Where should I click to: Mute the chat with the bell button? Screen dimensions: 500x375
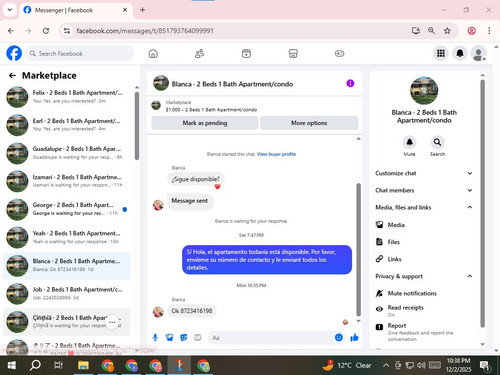click(x=409, y=142)
